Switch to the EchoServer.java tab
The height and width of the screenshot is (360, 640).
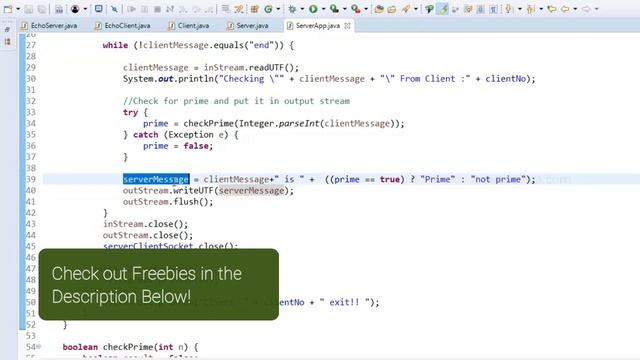pyautogui.click(x=49, y=26)
